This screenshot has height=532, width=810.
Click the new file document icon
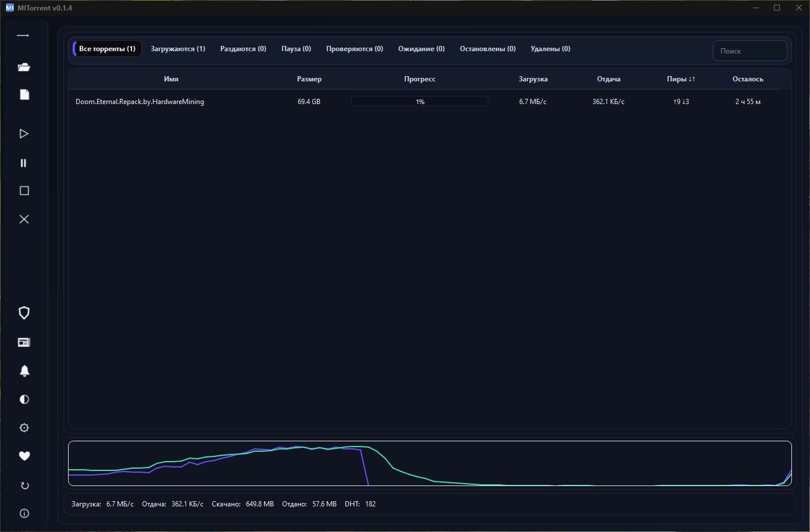(x=24, y=95)
